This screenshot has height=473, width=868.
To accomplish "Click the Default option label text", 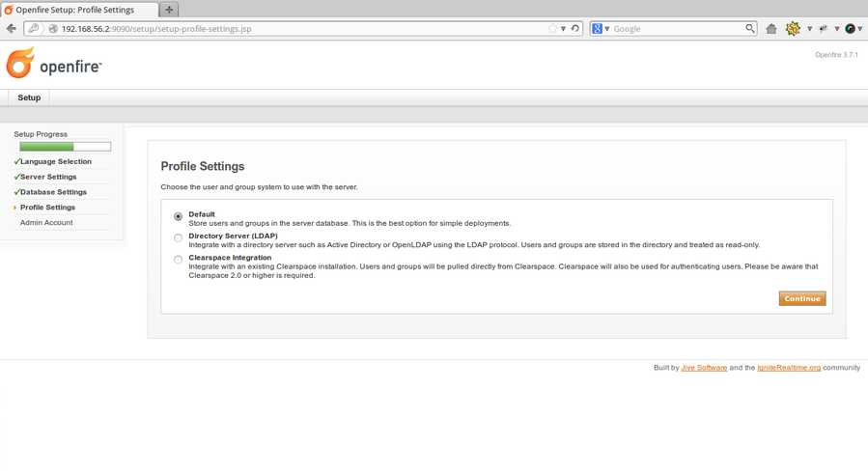I will tap(202, 214).
